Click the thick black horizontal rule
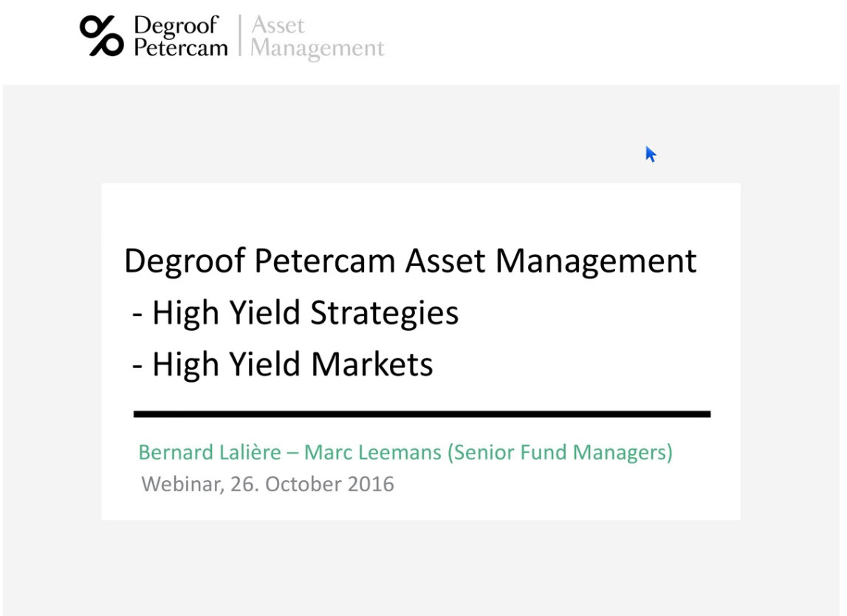The image size is (847, 616). [x=422, y=414]
